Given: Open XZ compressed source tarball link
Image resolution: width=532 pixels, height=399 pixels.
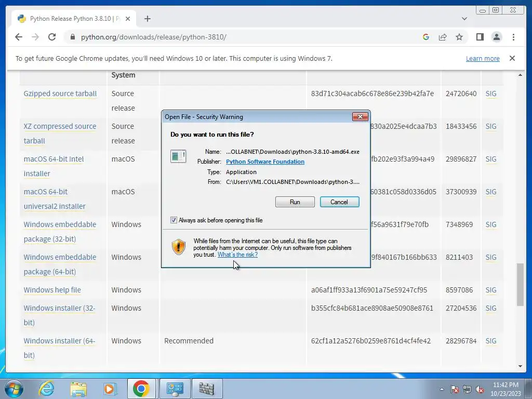Looking at the screenshot, I should [x=60, y=134].
